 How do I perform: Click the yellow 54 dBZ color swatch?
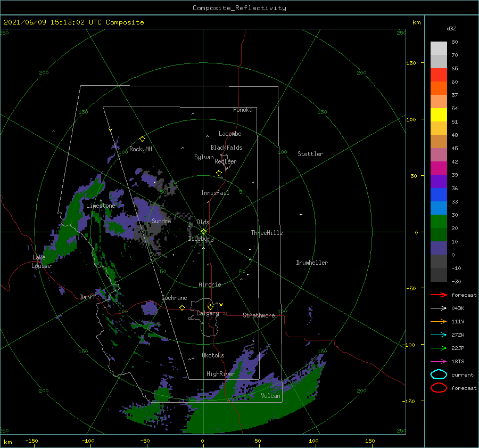(439, 115)
